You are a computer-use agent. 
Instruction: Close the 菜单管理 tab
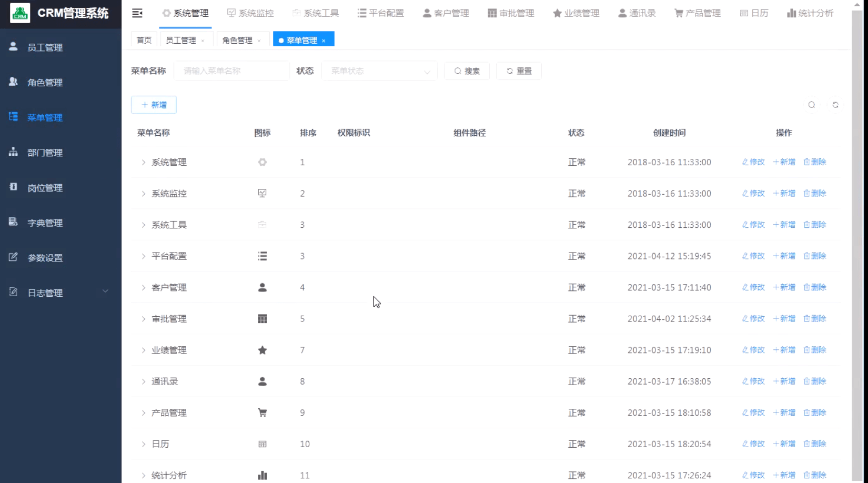click(324, 41)
